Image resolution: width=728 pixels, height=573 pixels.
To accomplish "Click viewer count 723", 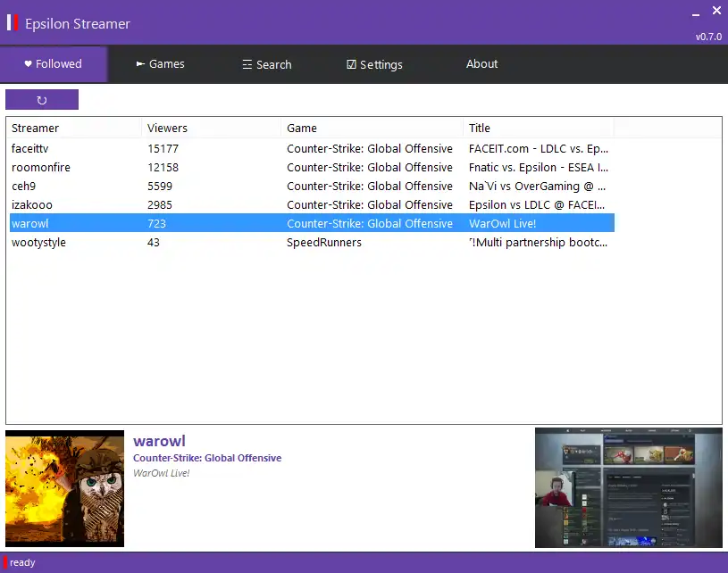I will pyautogui.click(x=156, y=224).
